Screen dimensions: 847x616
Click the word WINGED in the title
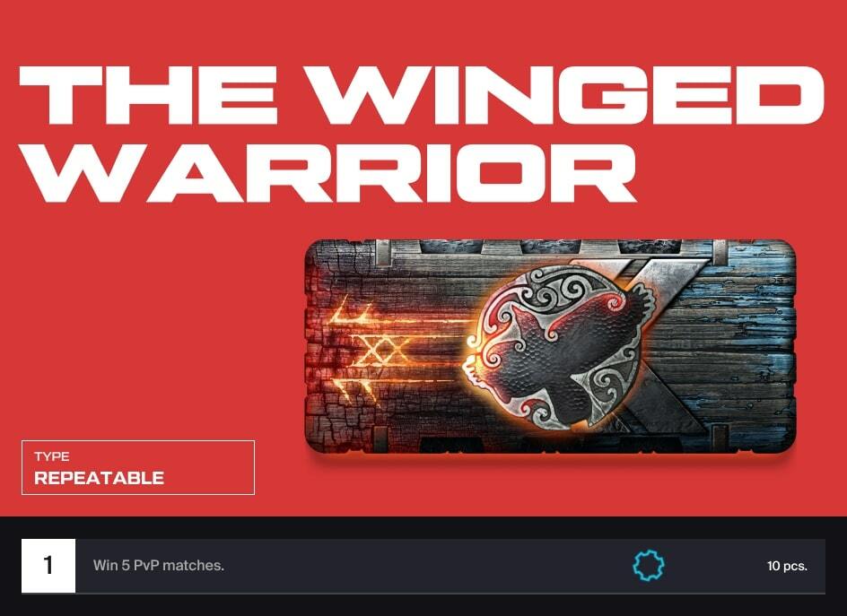point(568,96)
